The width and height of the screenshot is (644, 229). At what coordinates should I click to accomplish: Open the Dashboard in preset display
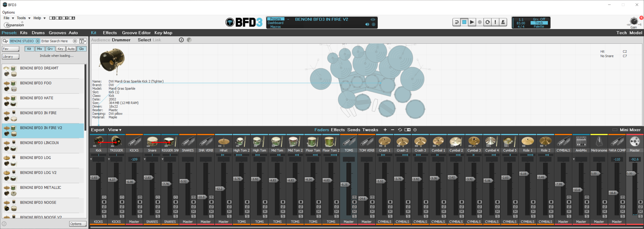(x=276, y=23)
